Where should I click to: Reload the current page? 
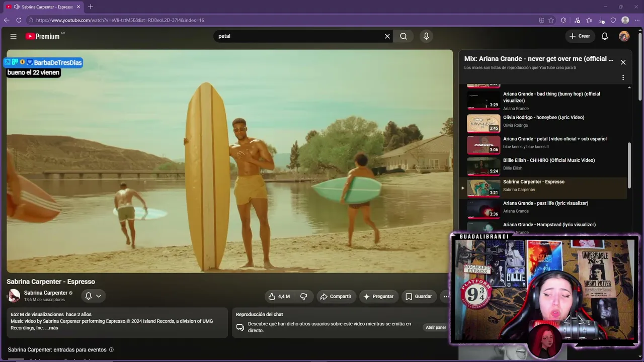(x=19, y=20)
